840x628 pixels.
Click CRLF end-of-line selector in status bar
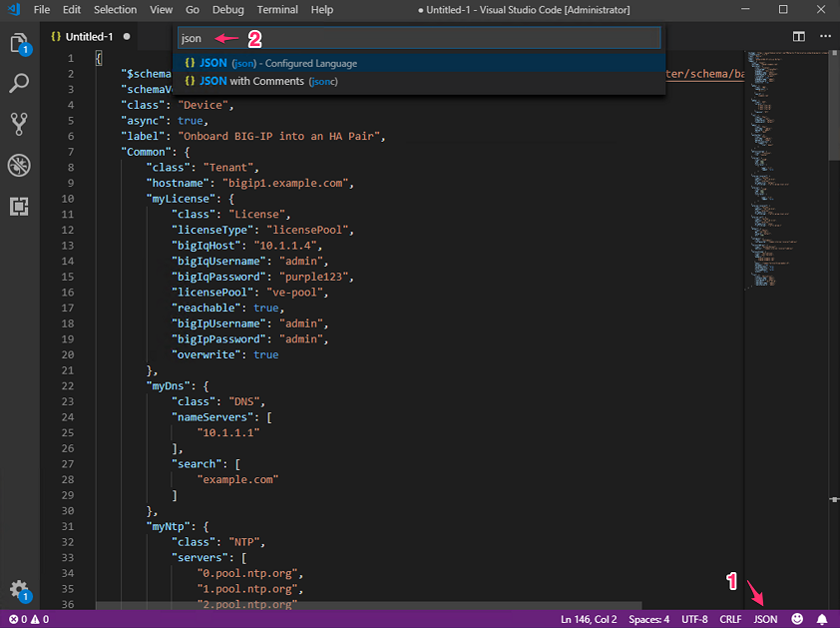[x=730, y=619]
